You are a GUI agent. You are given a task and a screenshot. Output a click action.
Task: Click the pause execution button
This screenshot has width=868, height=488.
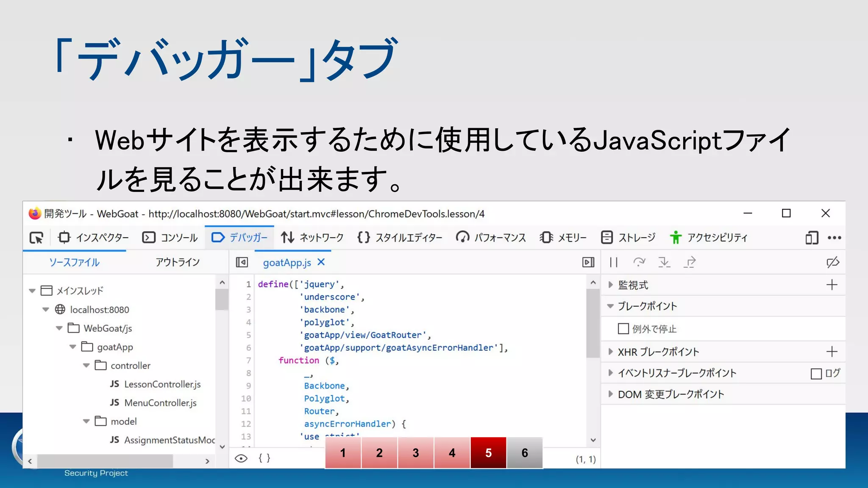click(614, 262)
